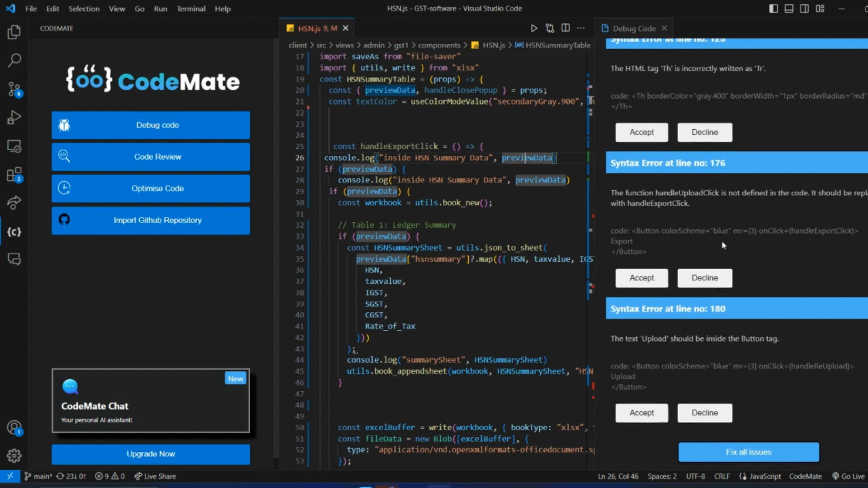Decline fix for line 180 error

pyautogui.click(x=705, y=413)
